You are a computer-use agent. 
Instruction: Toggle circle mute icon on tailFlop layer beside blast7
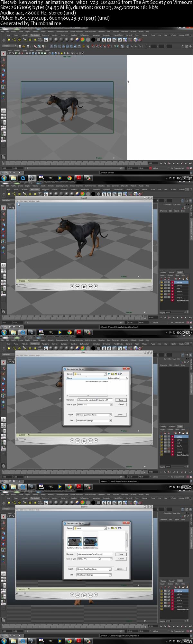click(169, 286)
